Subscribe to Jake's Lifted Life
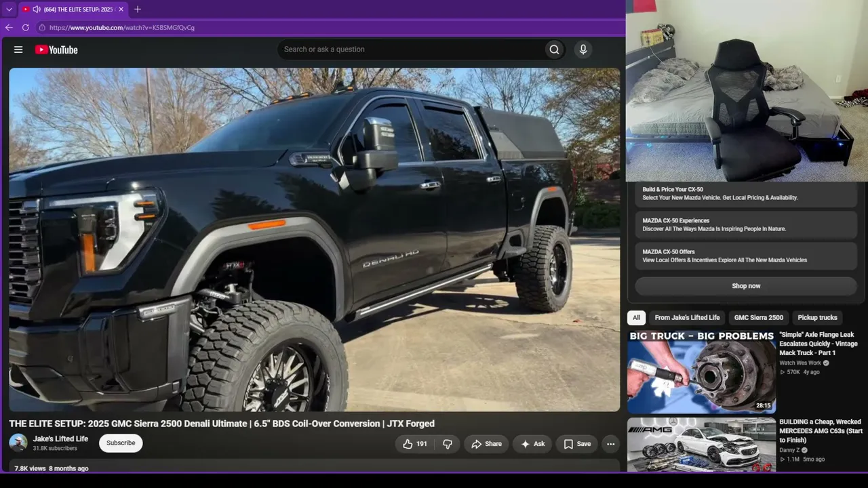 coord(121,443)
